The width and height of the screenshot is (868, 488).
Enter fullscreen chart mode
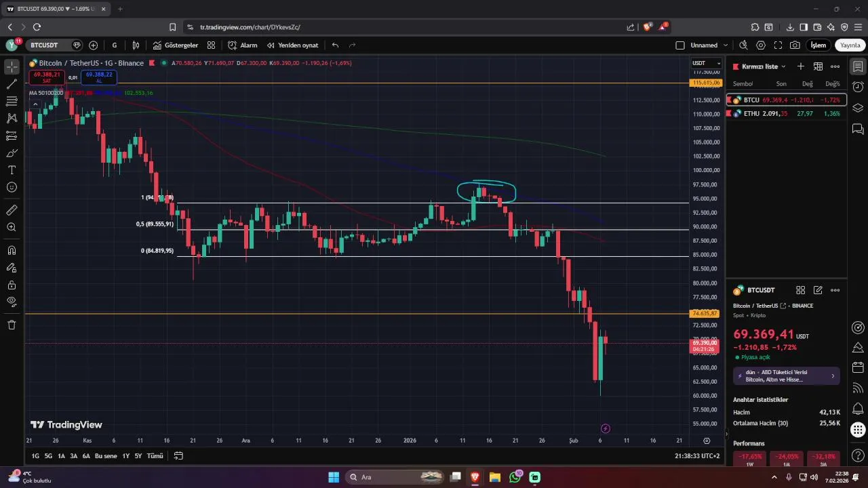pyautogui.click(x=778, y=45)
